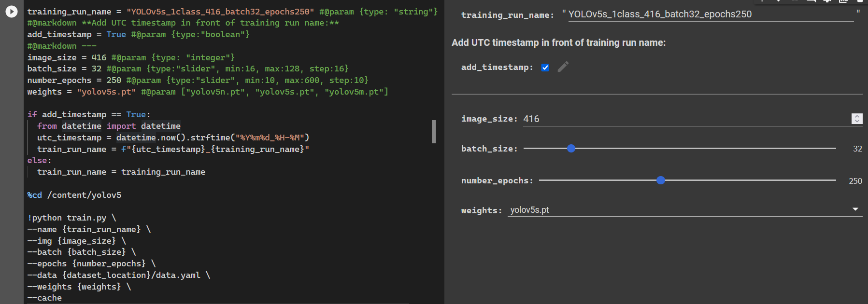Click the '%cd' magic command

(34, 195)
